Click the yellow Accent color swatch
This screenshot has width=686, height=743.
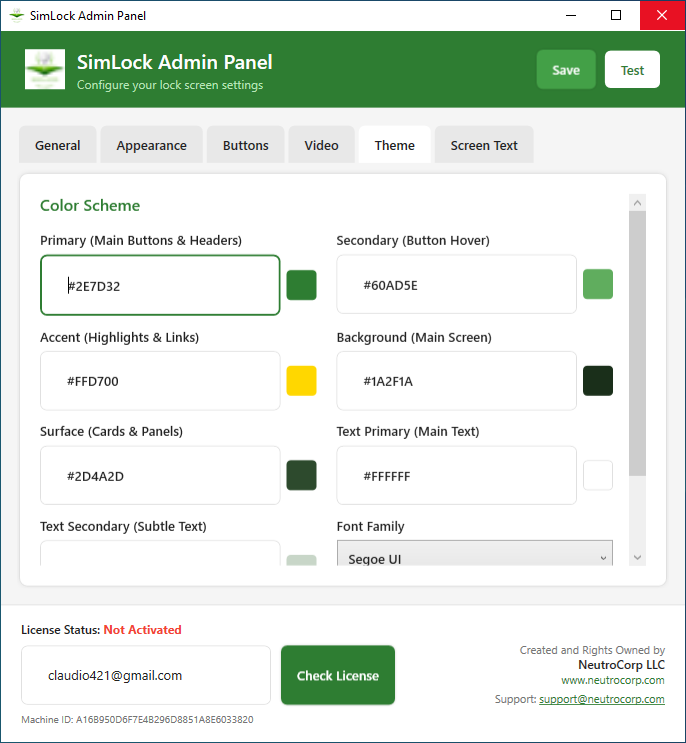click(x=301, y=381)
